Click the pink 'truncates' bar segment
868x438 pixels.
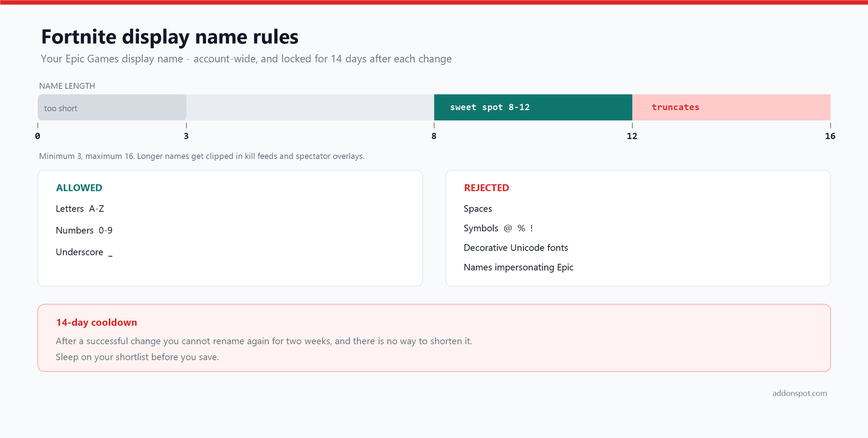coord(731,107)
